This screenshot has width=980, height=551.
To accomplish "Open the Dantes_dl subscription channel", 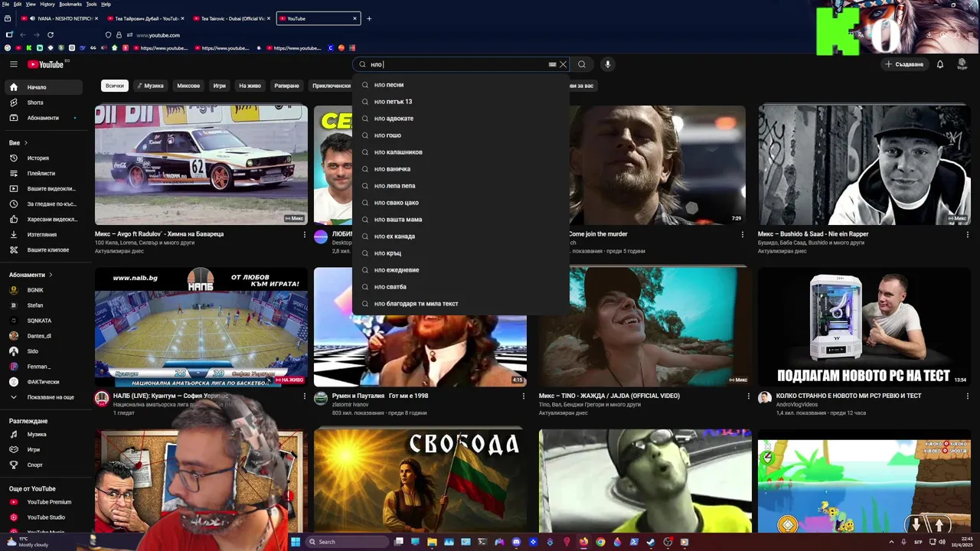I will point(44,336).
